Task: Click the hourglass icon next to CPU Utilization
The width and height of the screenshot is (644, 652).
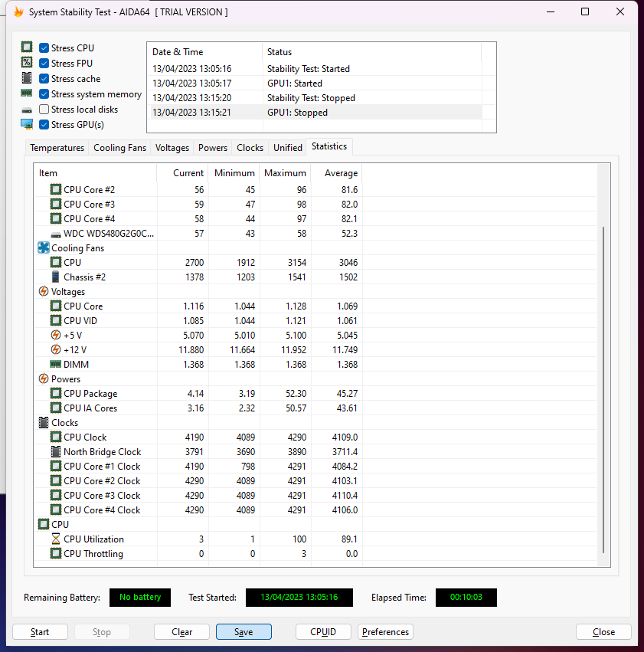Action: click(56, 539)
